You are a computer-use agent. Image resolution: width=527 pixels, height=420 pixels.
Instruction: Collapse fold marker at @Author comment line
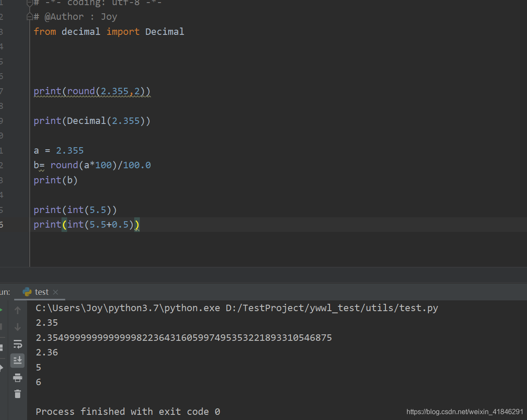pyautogui.click(x=30, y=17)
